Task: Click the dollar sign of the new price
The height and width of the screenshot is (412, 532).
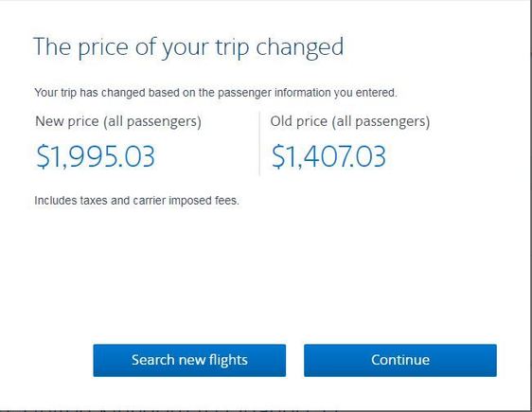Action: 43,156
